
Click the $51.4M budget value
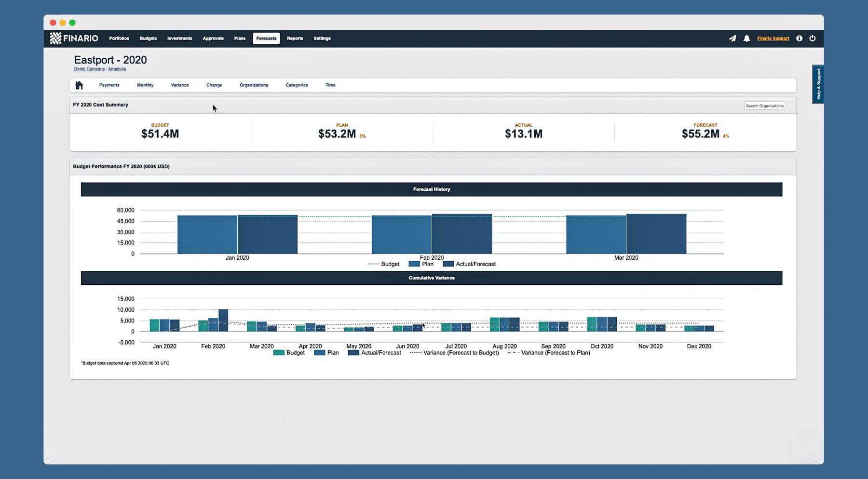pyautogui.click(x=160, y=134)
